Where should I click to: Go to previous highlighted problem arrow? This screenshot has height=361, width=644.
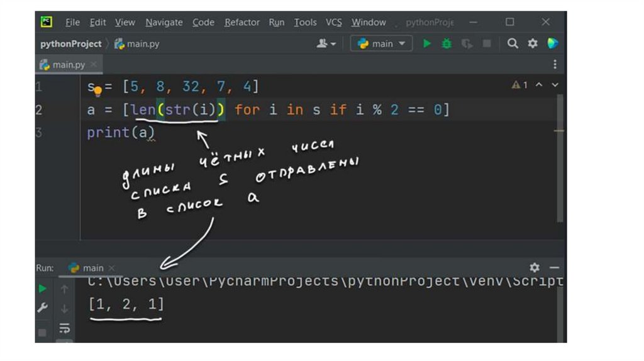(x=539, y=85)
